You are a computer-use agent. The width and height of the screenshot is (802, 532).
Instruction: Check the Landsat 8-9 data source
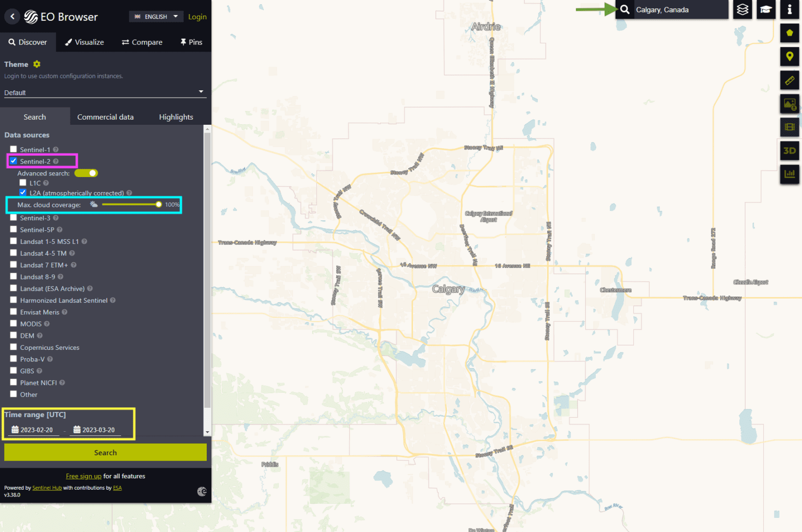point(13,276)
